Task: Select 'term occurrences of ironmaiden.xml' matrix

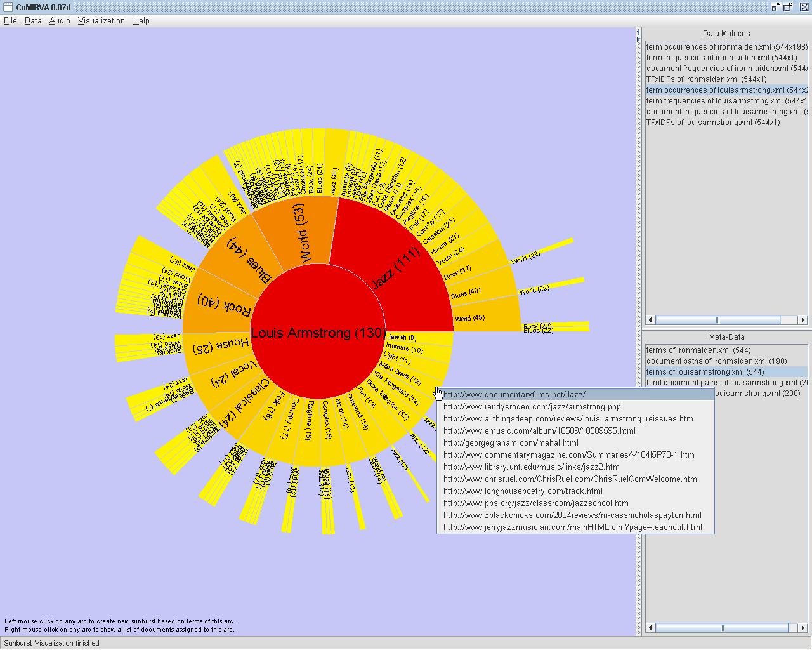Action: click(x=726, y=46)
